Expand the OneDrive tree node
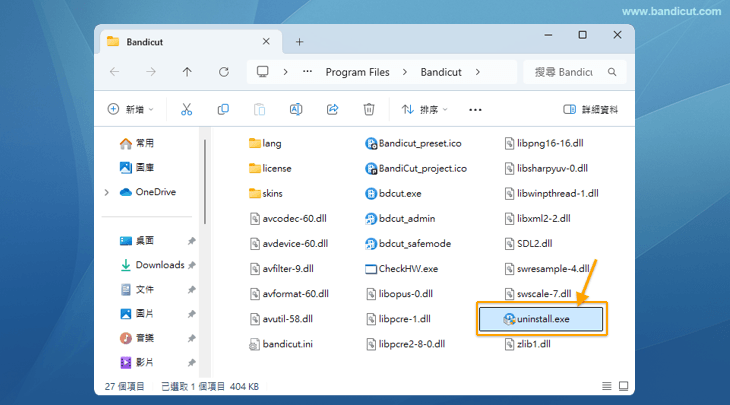This screenshot has height=405, width=730. pyautogui.click(x=107, y=192)
